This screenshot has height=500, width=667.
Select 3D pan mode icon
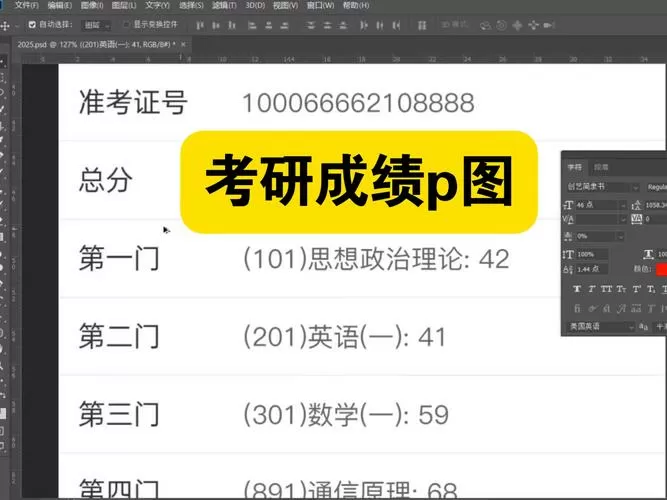pos(517,26)
